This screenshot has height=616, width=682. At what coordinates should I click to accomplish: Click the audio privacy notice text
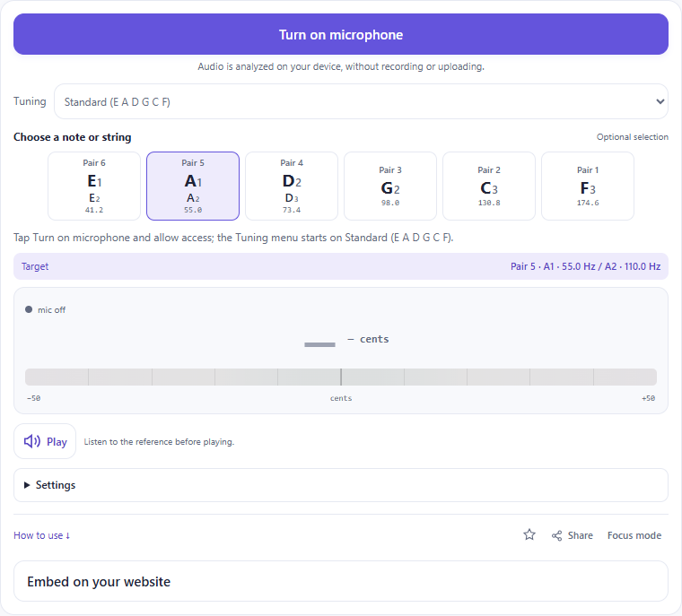pyautogui.click(x=341, y=66)
